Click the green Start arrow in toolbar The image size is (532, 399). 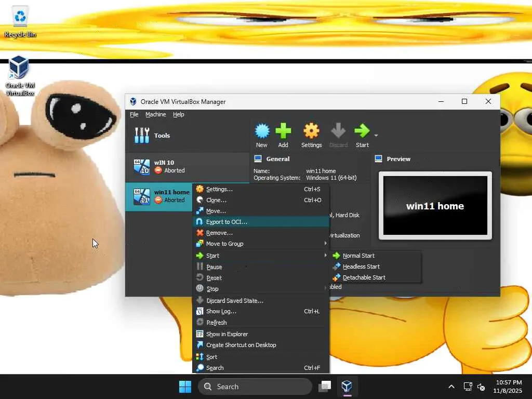tap(362, 131)
